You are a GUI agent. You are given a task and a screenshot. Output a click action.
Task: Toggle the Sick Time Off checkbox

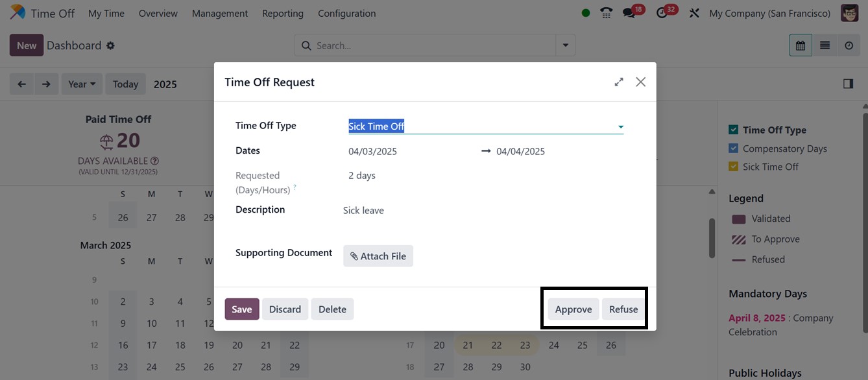(x=734, y=167)
